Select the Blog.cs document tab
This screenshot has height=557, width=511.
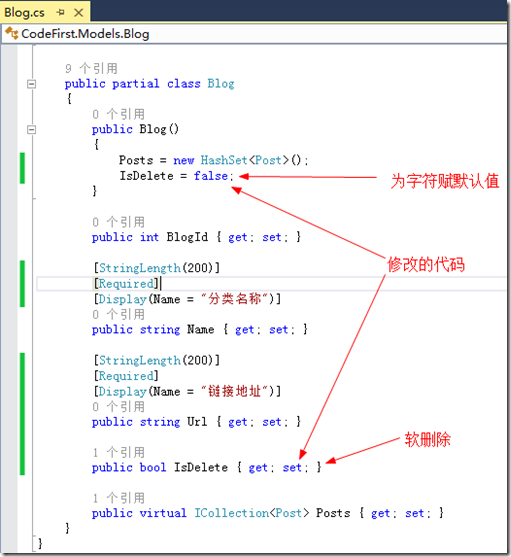[25, 13]
